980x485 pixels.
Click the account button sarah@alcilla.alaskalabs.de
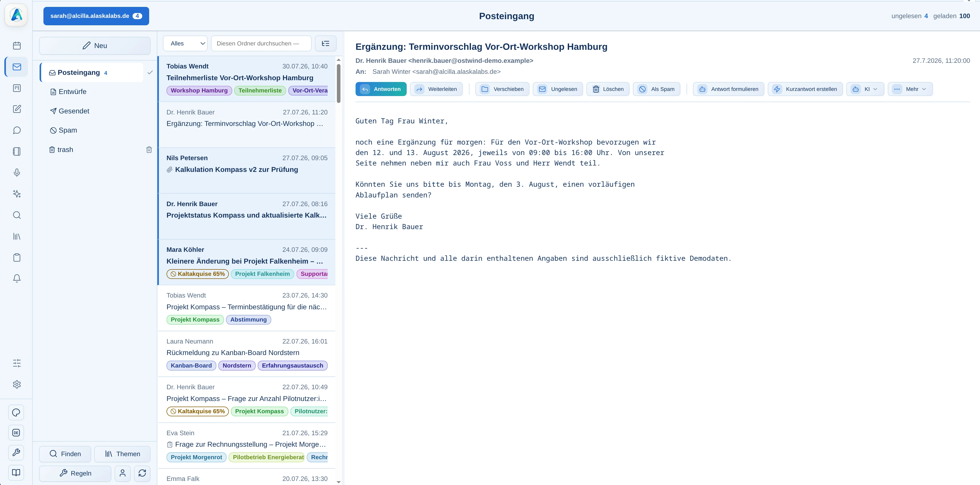click(x=96, y=16)
